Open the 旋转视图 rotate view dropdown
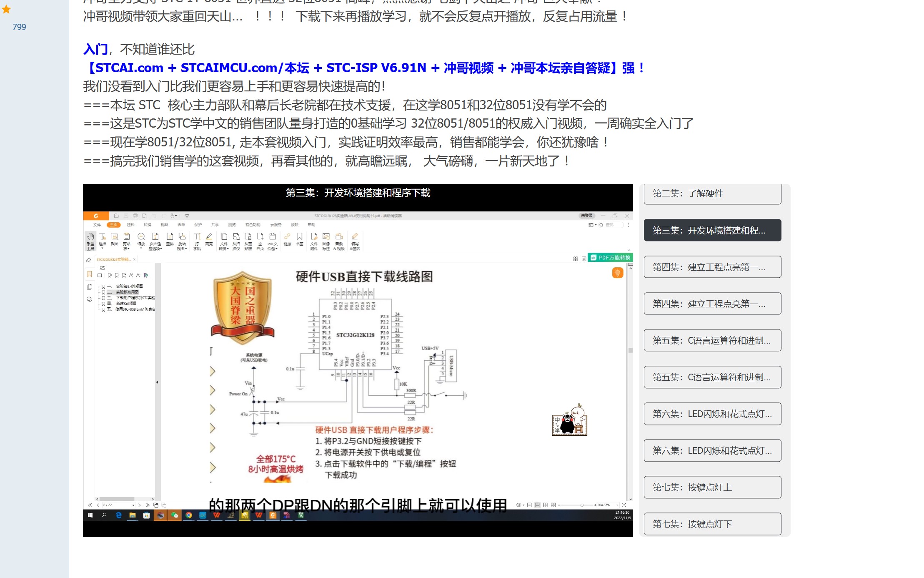 (x=182, y=241)
